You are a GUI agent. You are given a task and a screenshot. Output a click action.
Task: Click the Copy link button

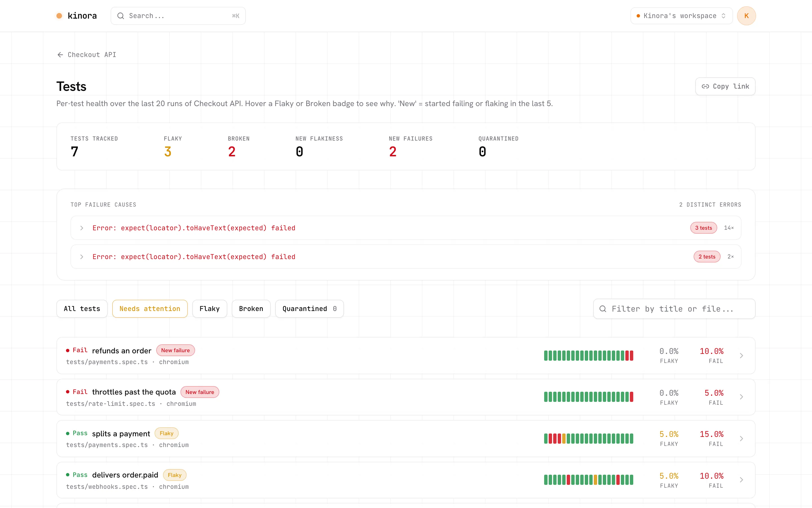pyautogui.click(x=725, y=86)
